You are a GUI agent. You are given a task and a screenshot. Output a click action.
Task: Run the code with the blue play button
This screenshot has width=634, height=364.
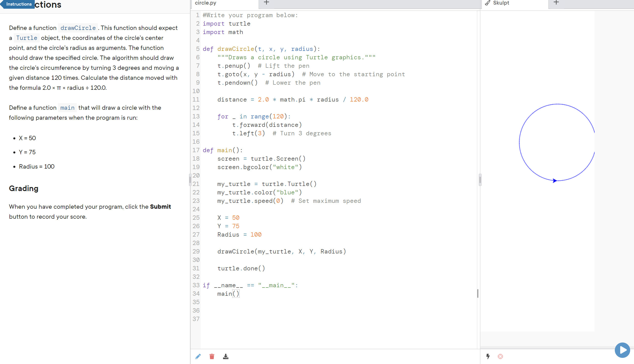(x=622, y=350)
